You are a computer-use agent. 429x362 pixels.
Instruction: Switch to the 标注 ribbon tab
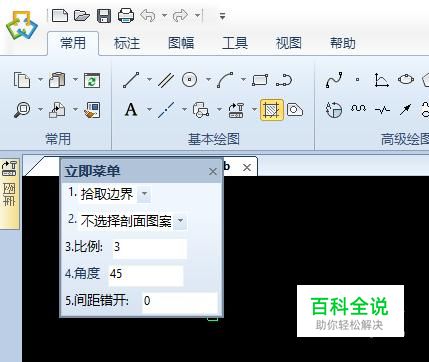tap(127, 43)
